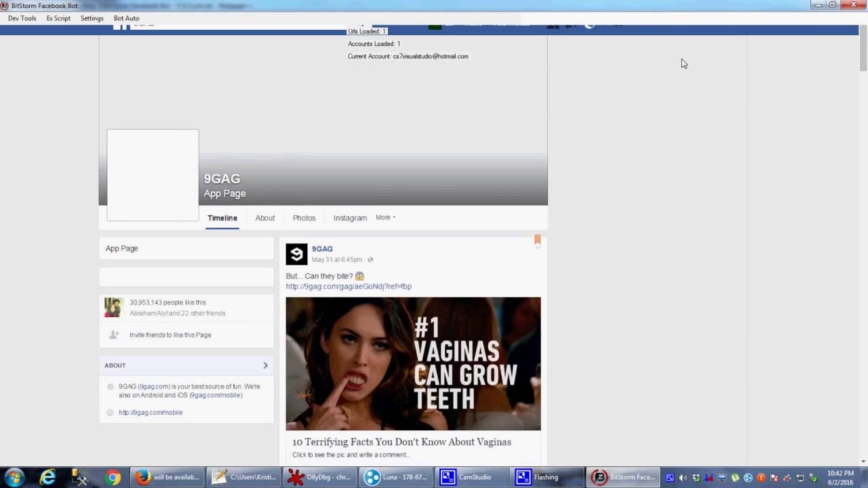
Task: Click the system clock showing 10:42 PM
Action: coord(840,478)
